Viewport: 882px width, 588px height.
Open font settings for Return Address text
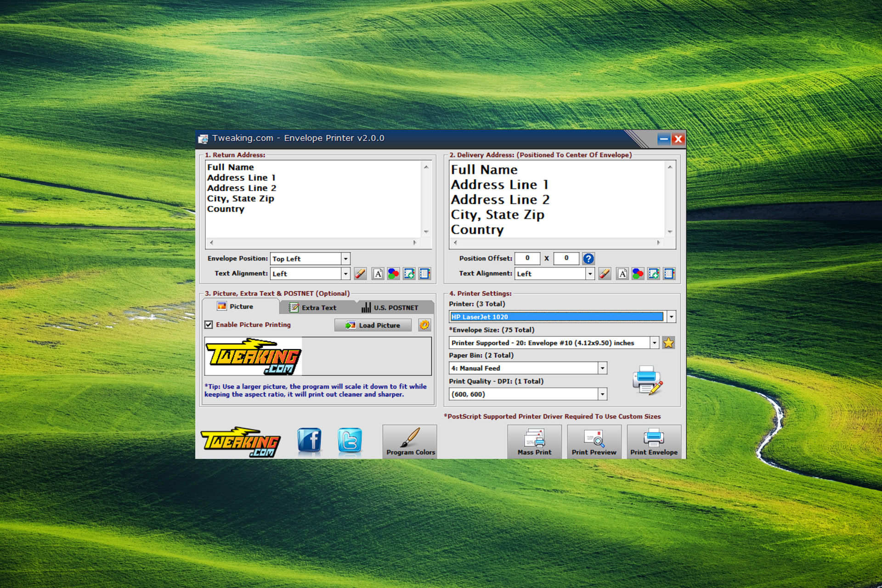tap(378, 274)
